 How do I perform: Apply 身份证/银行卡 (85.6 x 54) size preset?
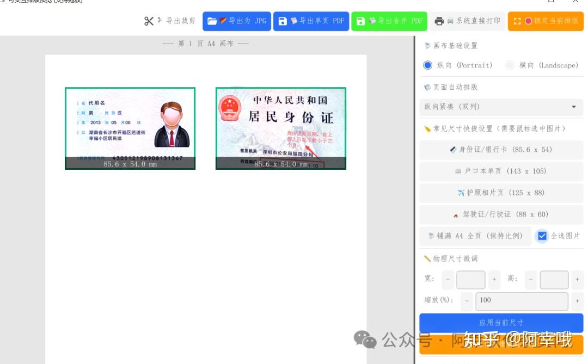click(501, 150)
